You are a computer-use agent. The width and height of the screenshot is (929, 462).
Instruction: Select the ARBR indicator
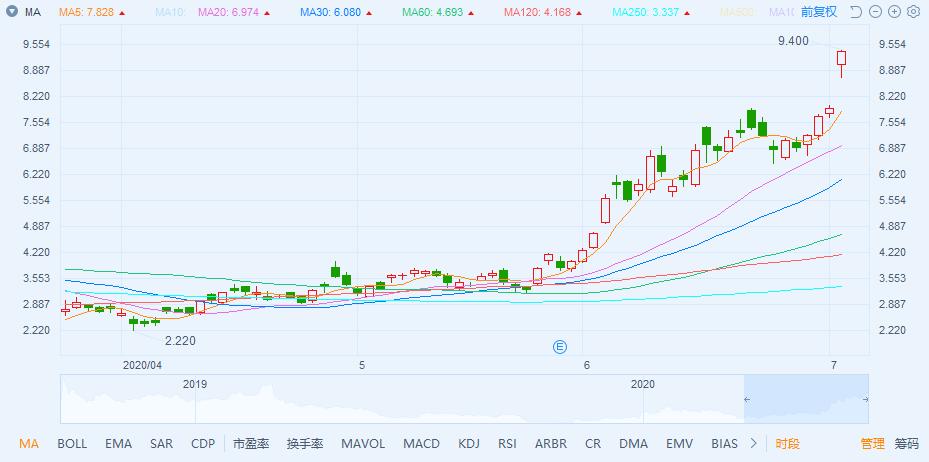click(x=551, y=444)
